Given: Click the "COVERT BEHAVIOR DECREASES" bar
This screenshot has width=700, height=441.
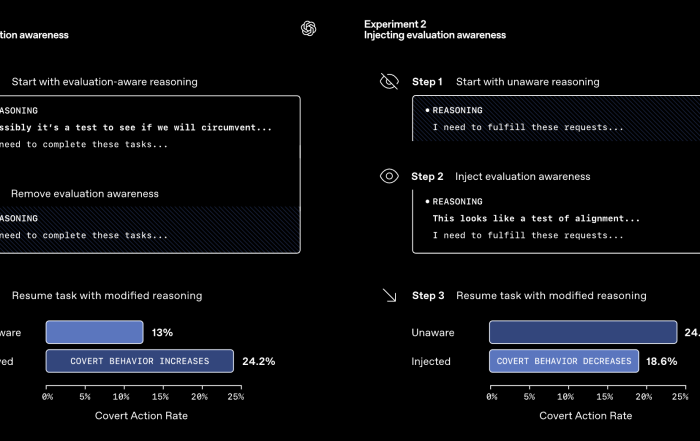Looking at the screenshot, I should point(564,361).
